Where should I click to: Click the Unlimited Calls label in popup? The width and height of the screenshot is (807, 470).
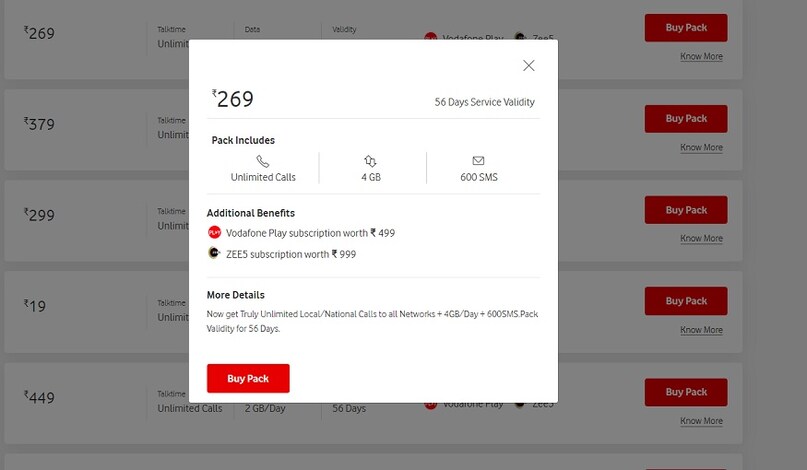[263, 177]
